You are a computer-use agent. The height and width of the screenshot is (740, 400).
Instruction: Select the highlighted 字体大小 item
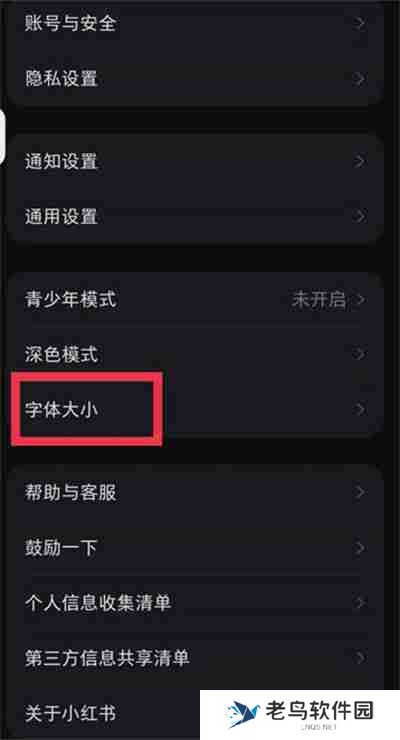click(x=61, y=409)
